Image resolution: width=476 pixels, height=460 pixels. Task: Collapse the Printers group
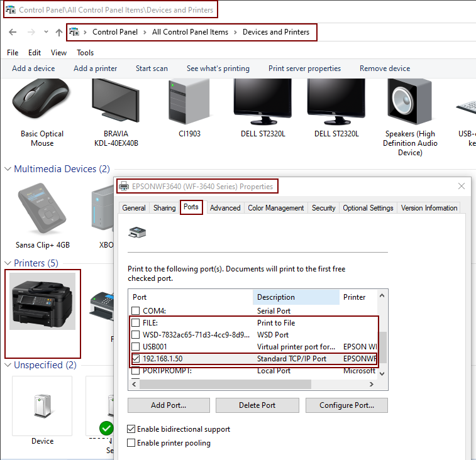click(8, 263)
